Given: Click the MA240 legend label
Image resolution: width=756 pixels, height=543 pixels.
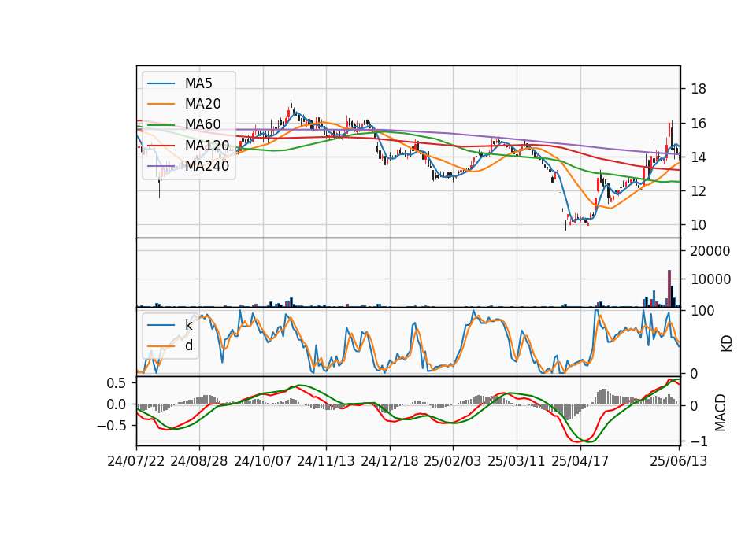Looking at the screenshot, I should [207, 166].
